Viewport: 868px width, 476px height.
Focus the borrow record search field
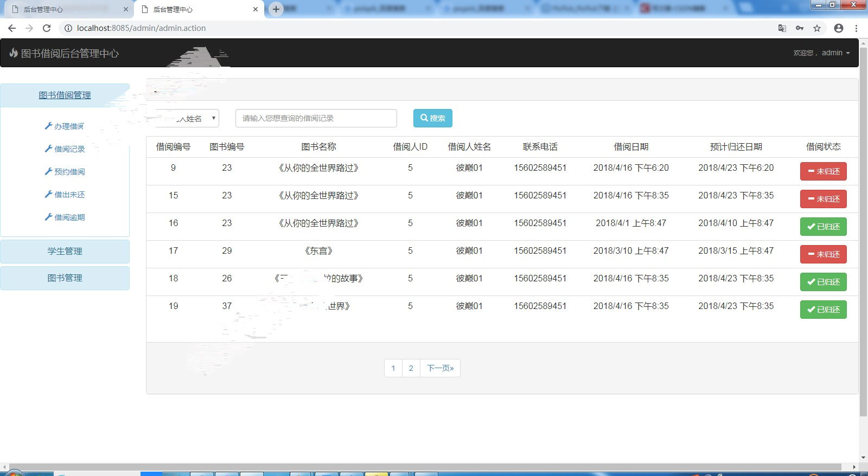point(316,118)
